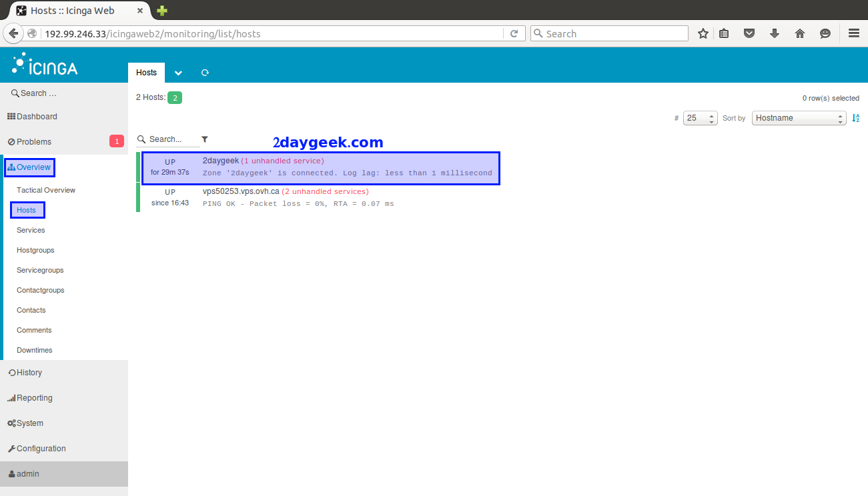Click the browser Back button
Viewport: 868px width, 496px height.
click(x=13, y=33)
